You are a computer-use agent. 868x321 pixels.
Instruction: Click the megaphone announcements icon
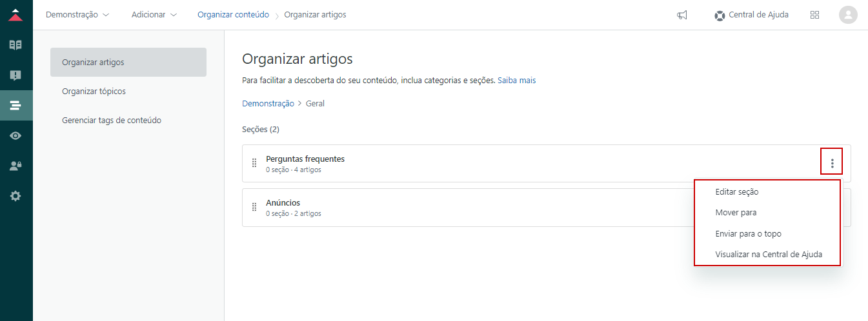(x=682, y=15)
